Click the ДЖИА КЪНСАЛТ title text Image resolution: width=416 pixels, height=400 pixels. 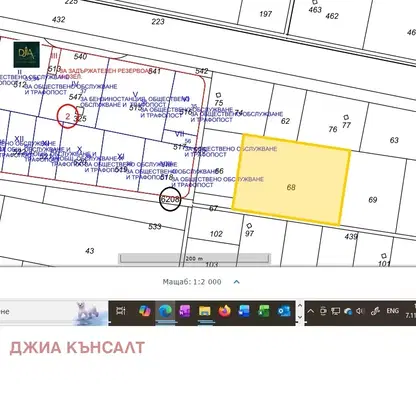coord(77,348)
